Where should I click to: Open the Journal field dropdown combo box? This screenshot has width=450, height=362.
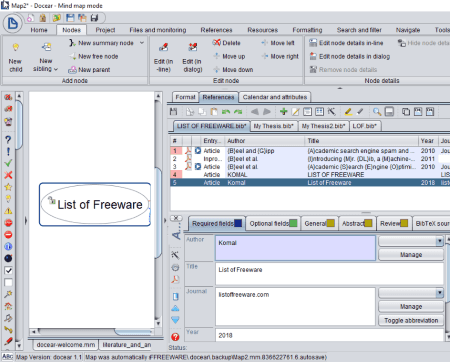click(x=440, y=293)
